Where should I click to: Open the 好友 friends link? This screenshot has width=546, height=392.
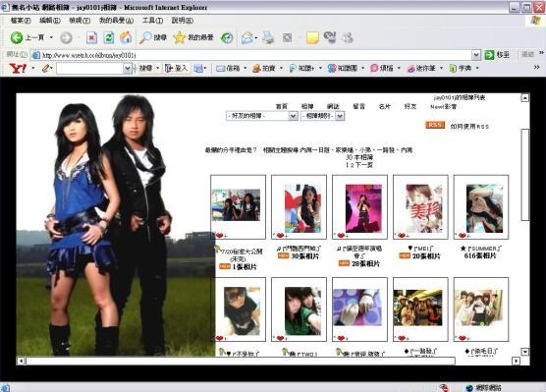(410, 106)
